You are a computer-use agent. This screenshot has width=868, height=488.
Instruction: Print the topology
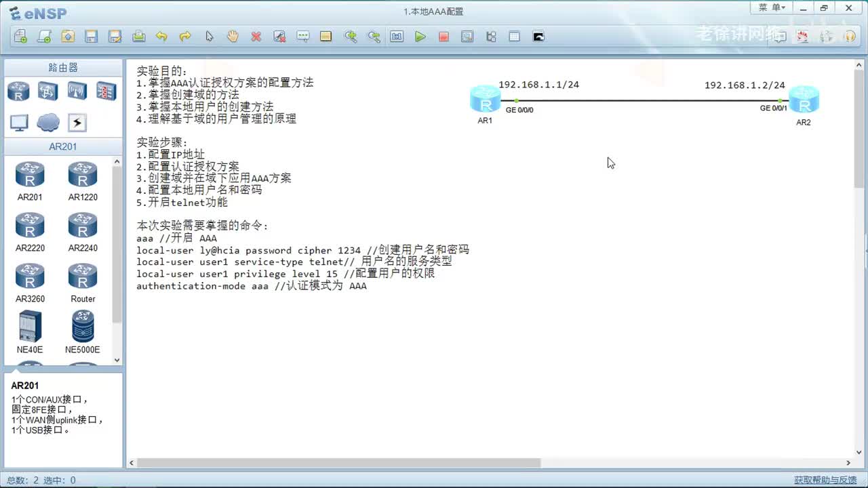[139, 37]
